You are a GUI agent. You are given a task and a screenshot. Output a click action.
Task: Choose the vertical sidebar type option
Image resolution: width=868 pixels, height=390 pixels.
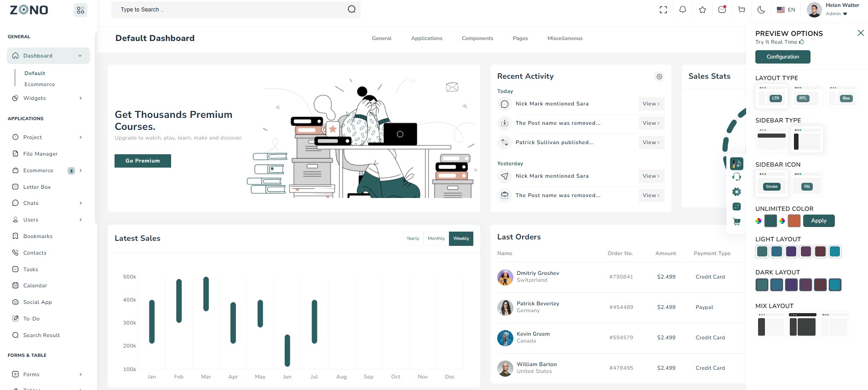coord(807,139)
